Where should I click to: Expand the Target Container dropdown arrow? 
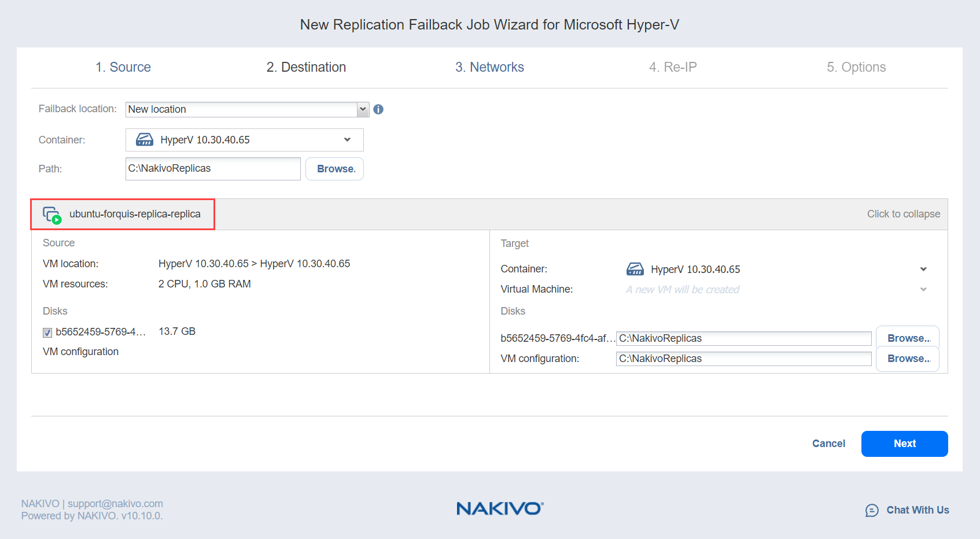click(923, 269)
